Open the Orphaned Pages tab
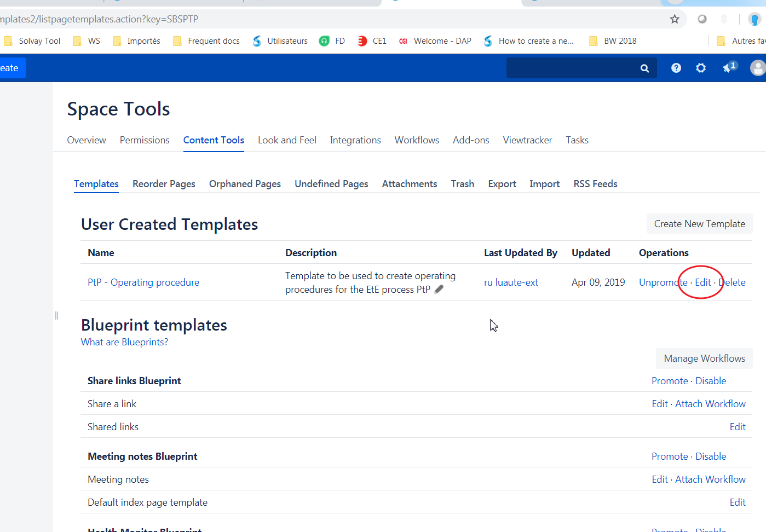Screen dimensions: 766x532 tap(245, 184)
